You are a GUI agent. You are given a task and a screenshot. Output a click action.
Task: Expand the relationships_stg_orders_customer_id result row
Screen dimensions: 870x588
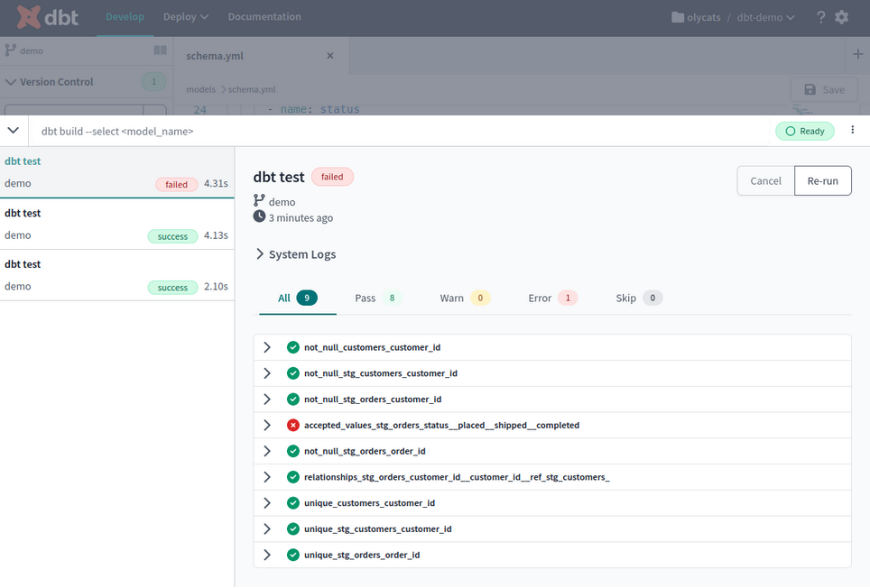(x=267, y=477)
